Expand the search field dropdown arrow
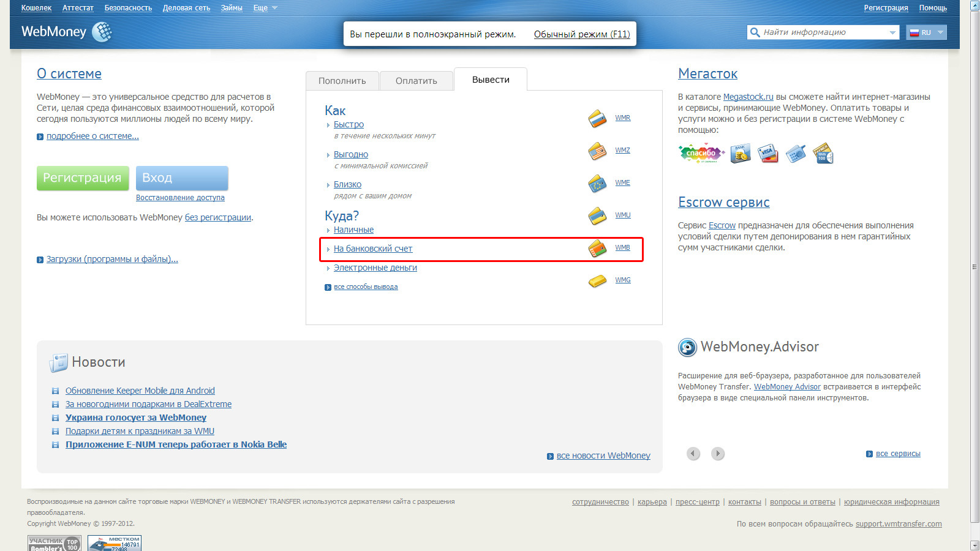 (892, 32)
